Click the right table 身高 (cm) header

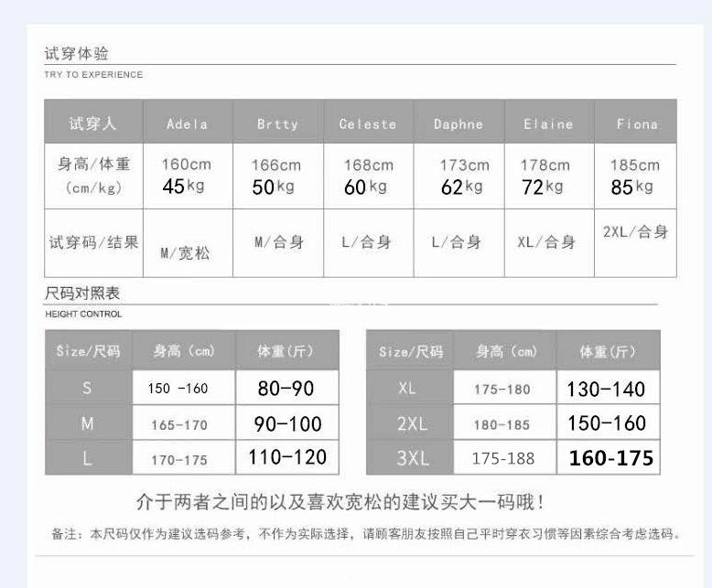505,350
